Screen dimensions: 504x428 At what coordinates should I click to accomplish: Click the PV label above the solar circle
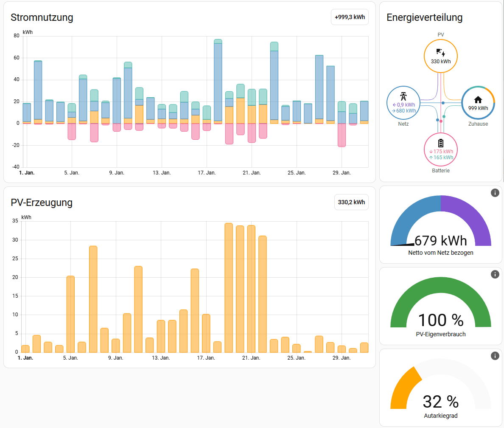pos(441,34)
